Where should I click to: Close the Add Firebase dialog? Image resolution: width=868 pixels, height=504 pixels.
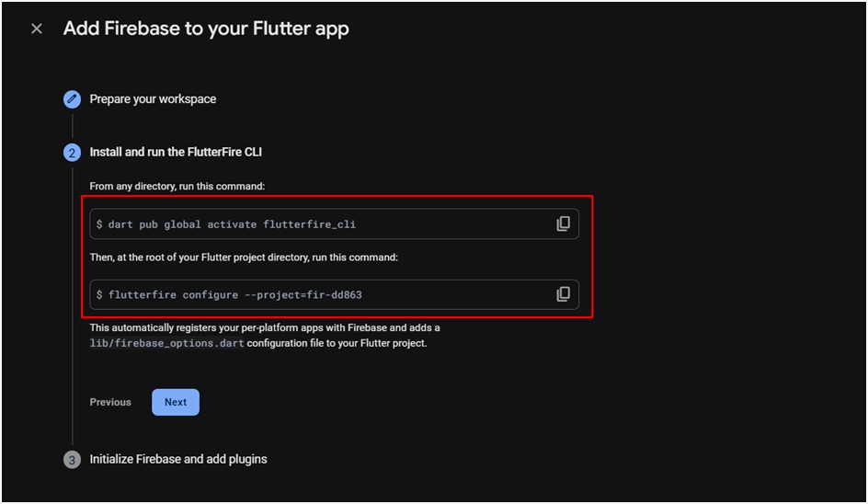point(37,29)
